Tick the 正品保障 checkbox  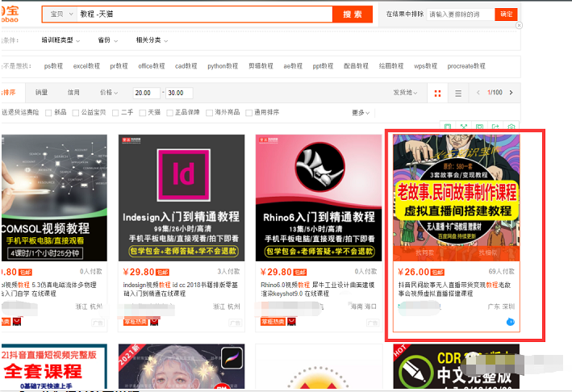(x=169, y=113)
